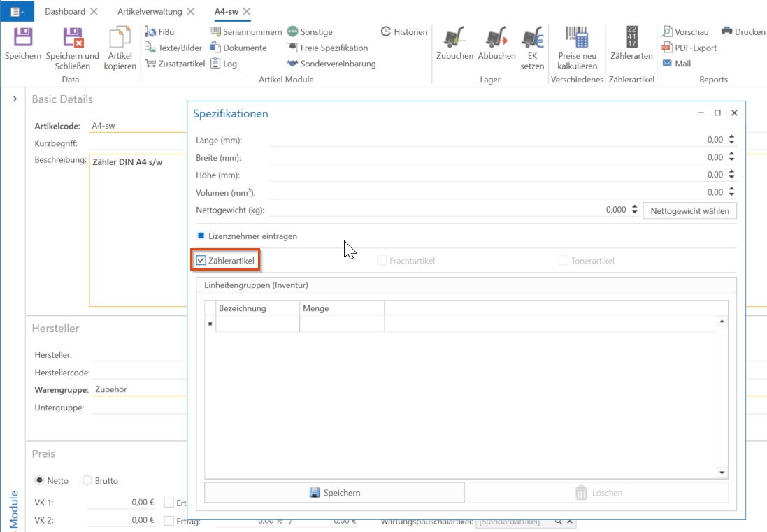This screenshot has width=767, height=532.
Task: Close the Artikelverwaltung tab
Action: click(x=191, y=11)
